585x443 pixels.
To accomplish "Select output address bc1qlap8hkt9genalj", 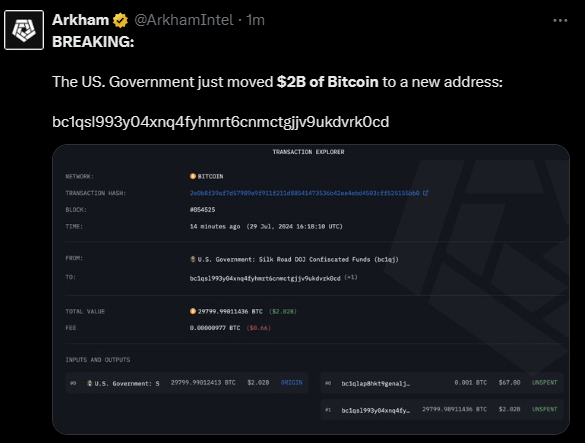I will point(375,383).
